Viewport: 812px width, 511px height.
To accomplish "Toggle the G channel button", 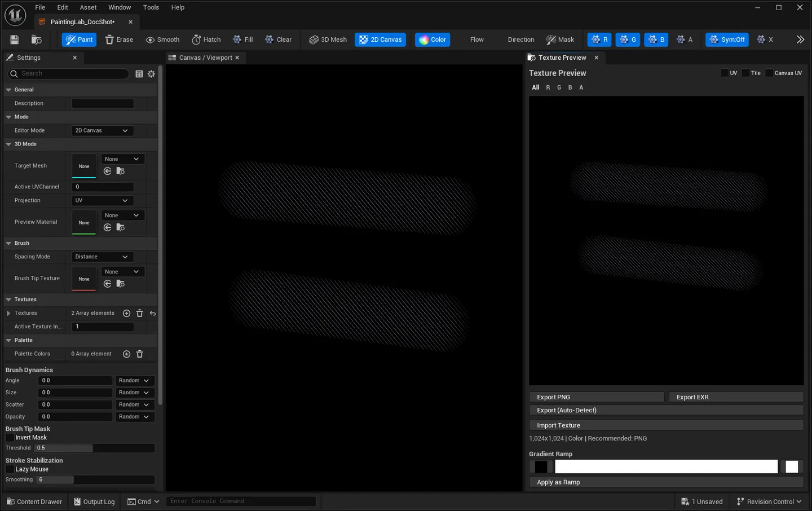I will tap(628, 39).
